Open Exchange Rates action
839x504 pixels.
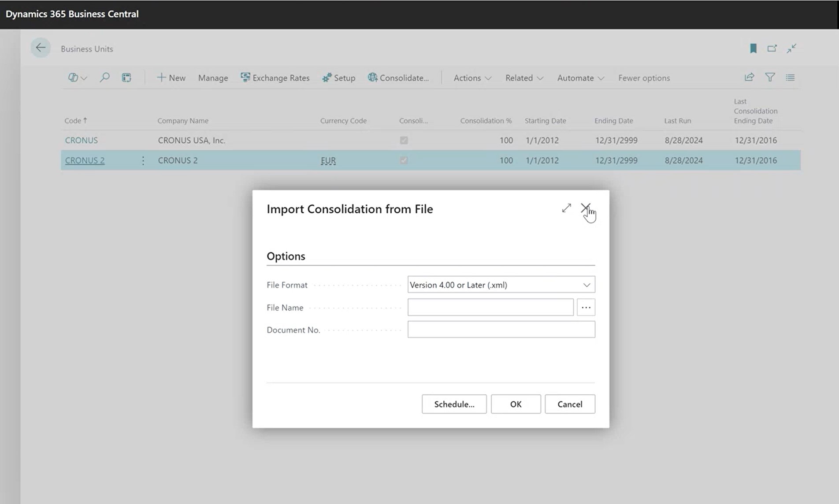[x=275, y=78]
